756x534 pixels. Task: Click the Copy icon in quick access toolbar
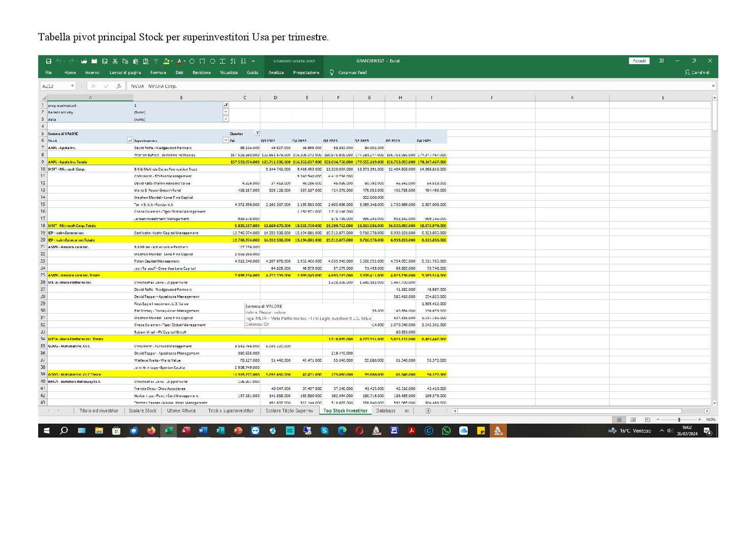tap(126, 61)
